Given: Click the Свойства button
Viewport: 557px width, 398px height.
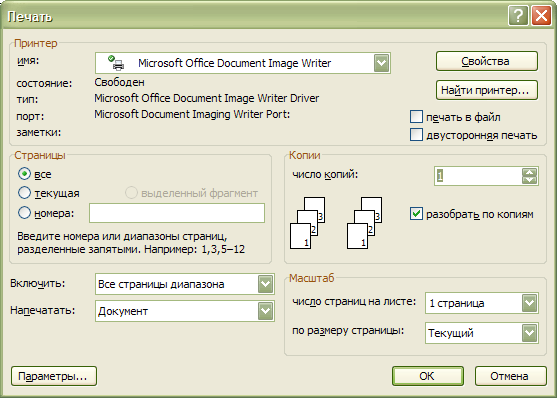Looking at the screenshot, I should [487, 61].
